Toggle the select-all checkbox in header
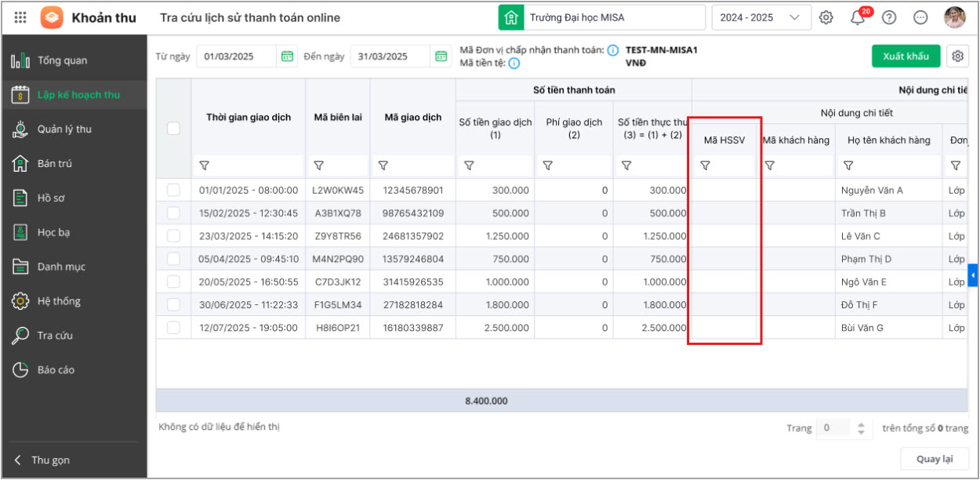The height and width of the screenshot is (480, 980). pos(173,129)
